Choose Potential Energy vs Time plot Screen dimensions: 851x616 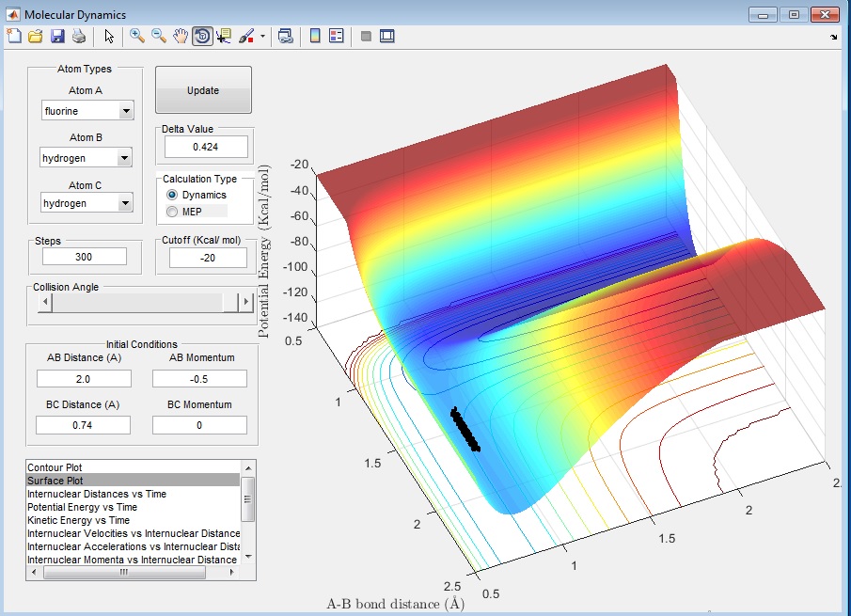click(82, 507)
